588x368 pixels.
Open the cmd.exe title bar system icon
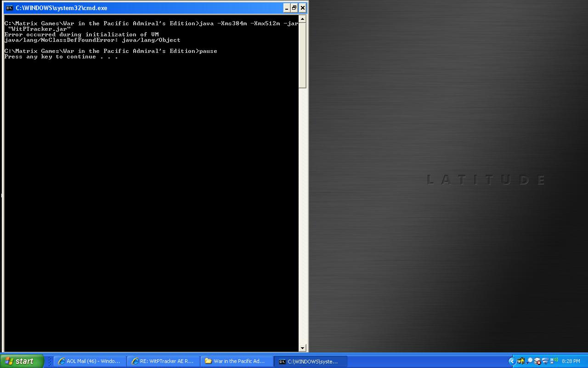click(9, 8)
